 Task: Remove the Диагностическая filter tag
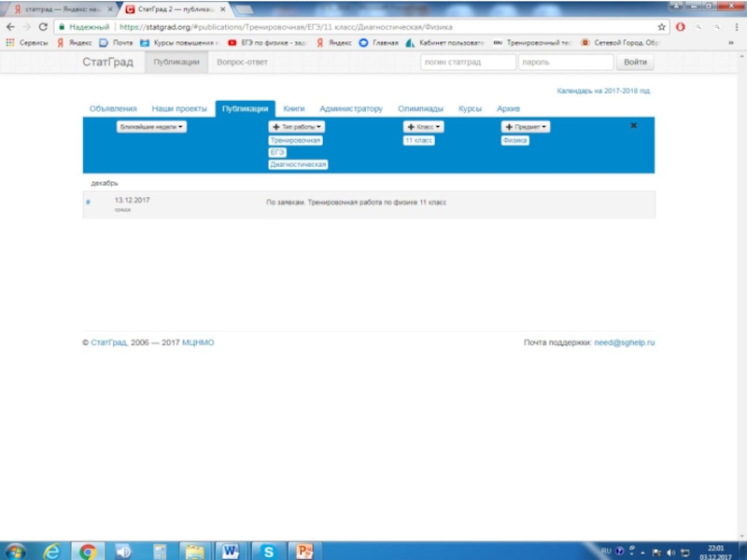[x=298, y=164]
